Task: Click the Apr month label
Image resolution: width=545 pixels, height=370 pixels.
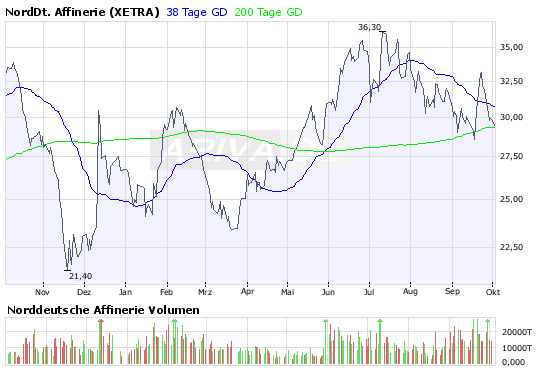Action: [247, 291]
